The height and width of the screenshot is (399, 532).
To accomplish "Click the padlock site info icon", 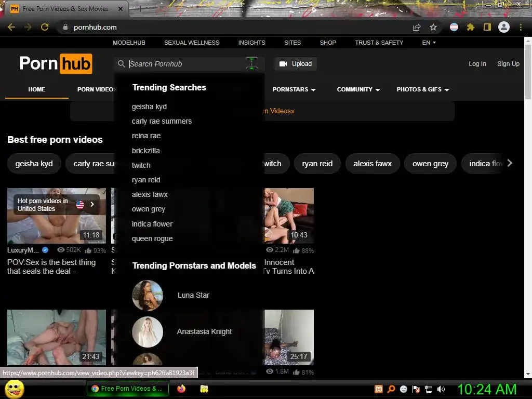I will point(65,27).
